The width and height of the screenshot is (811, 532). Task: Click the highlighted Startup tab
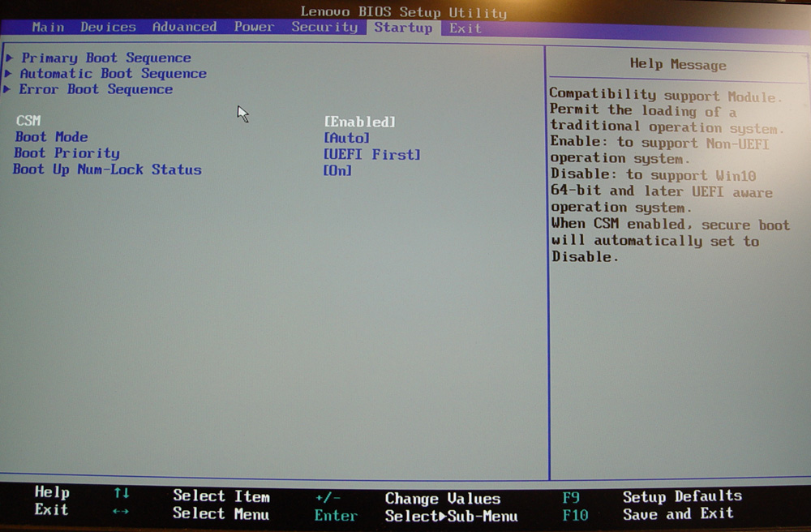403,28
